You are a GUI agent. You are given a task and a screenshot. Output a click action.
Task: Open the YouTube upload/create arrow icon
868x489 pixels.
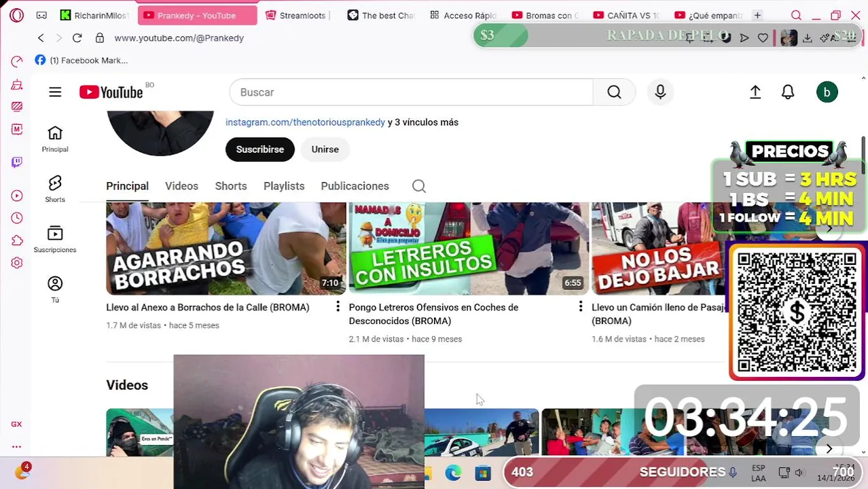(x=755, y=92)
